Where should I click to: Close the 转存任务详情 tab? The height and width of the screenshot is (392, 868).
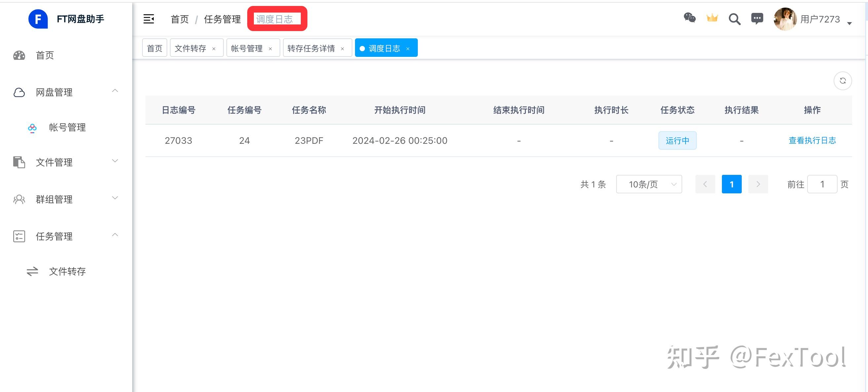[x=342, y=49]
